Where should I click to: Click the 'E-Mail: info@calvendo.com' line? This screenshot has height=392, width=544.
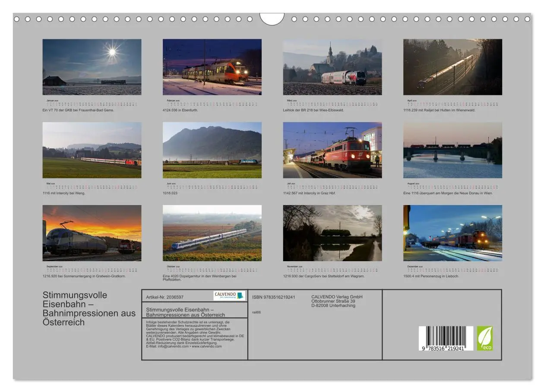point(183,346)
